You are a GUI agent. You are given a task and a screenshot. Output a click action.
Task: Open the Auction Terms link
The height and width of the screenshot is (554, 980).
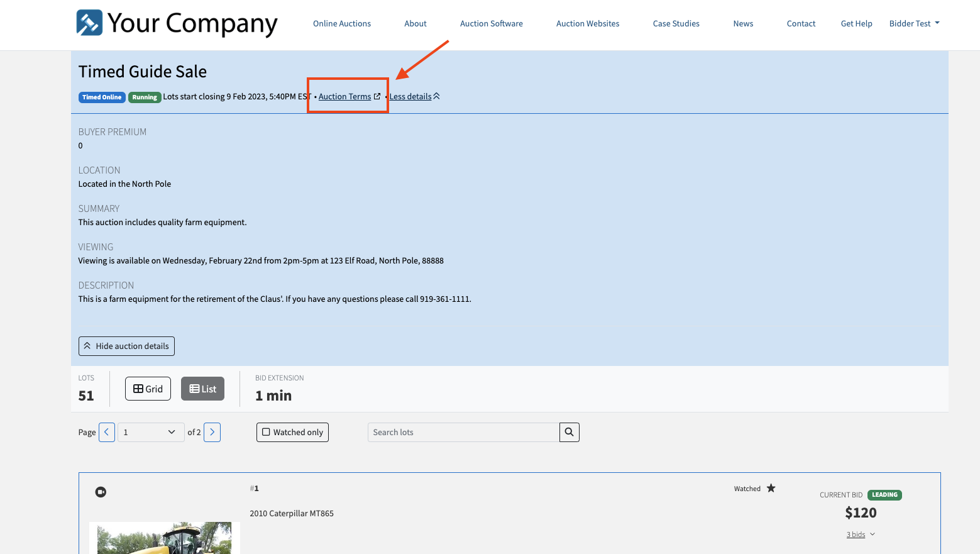click(345, 96)
